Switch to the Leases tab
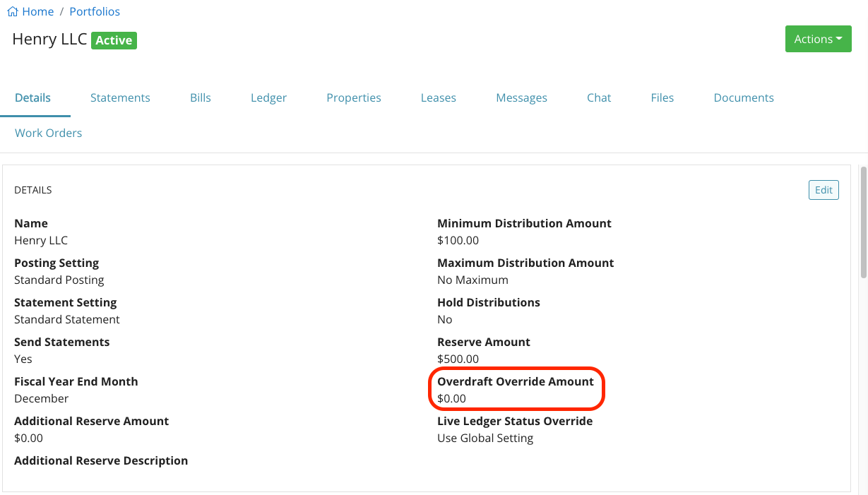Image resolution: width=868 pixels, height=495 pixels. coord(438,97)
